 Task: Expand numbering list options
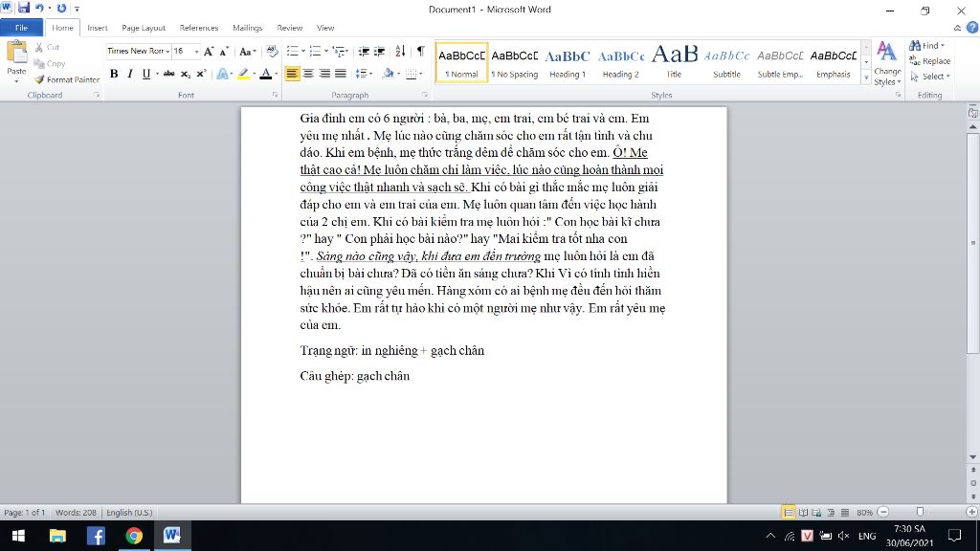[x=326, y=52]
